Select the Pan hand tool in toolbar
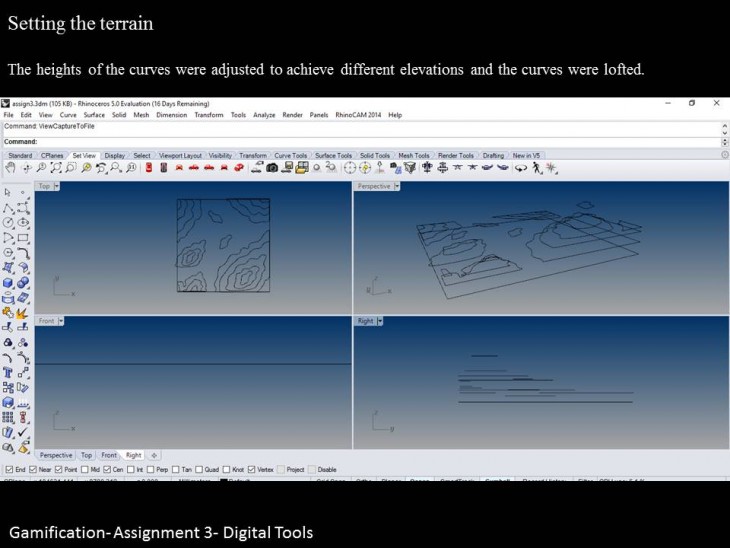The width and height of the screenshot is (730, 548). [10, 168]
